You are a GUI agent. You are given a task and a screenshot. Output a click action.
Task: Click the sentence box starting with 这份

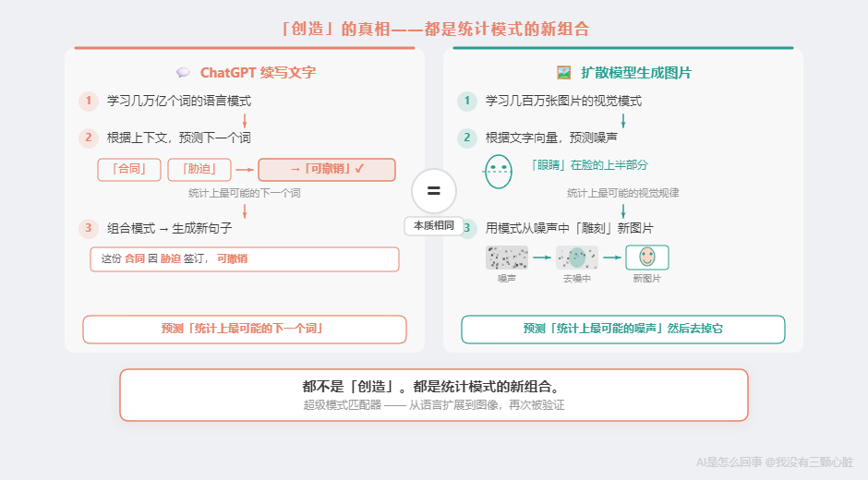pyautogui.click(x=245, y=259)
